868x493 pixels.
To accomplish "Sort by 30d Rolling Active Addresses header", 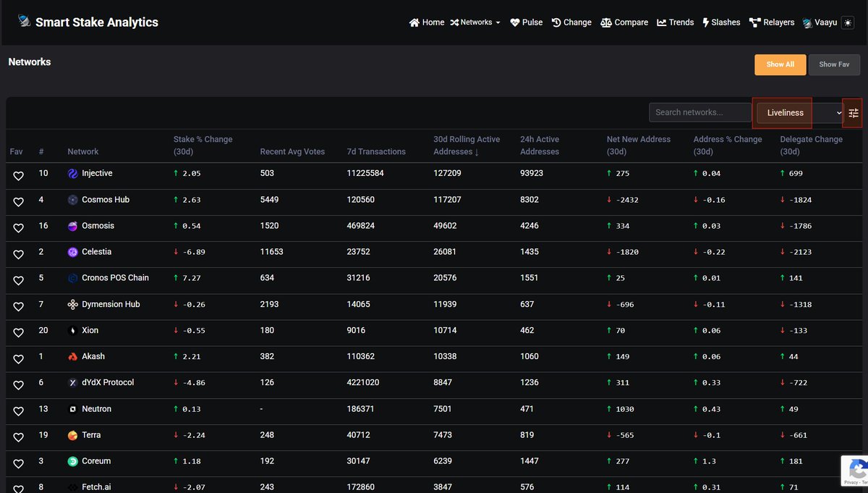I will (x=467, y=145).
